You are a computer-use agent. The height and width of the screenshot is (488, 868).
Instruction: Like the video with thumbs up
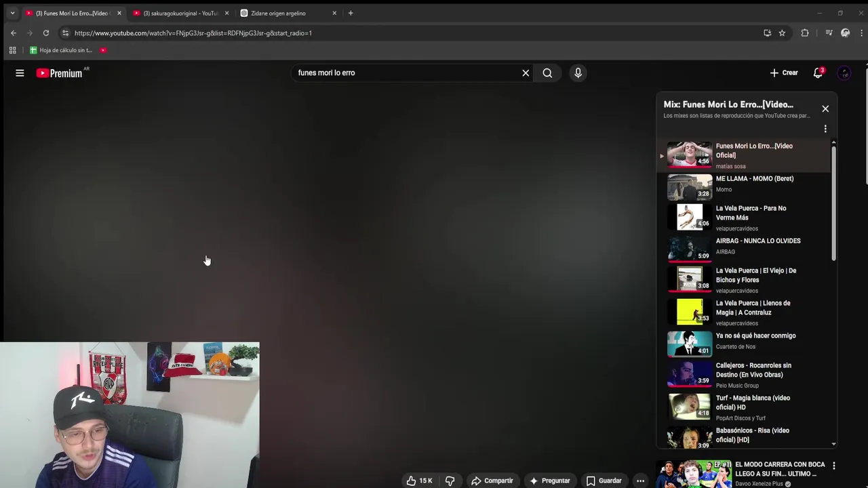click(418, 481)
